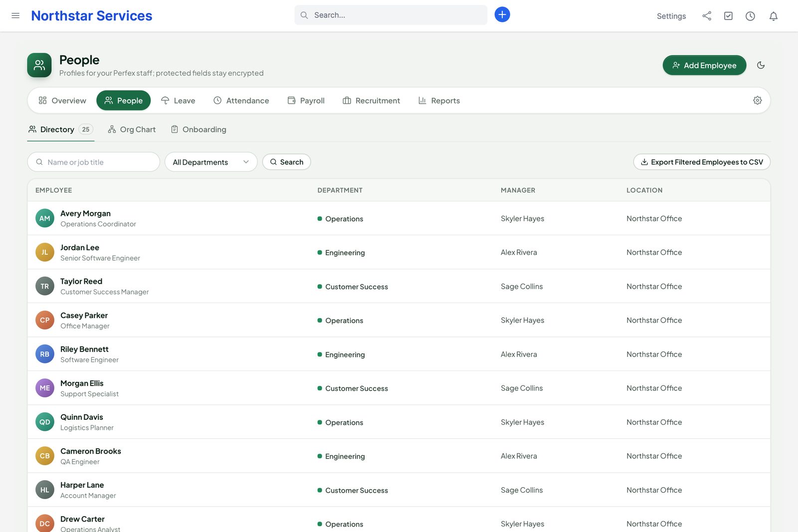
Task: Switch to the Org Chart sub-tab
Action: click(132, 130)
